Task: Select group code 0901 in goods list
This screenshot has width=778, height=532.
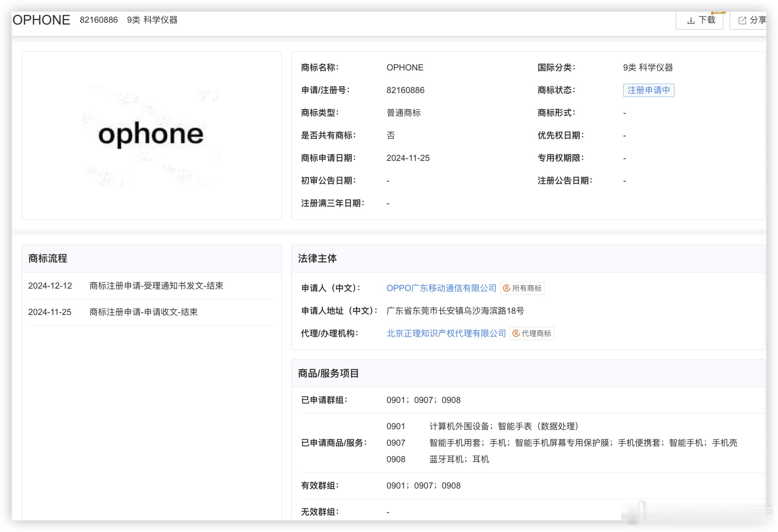Action: point(396,426)
